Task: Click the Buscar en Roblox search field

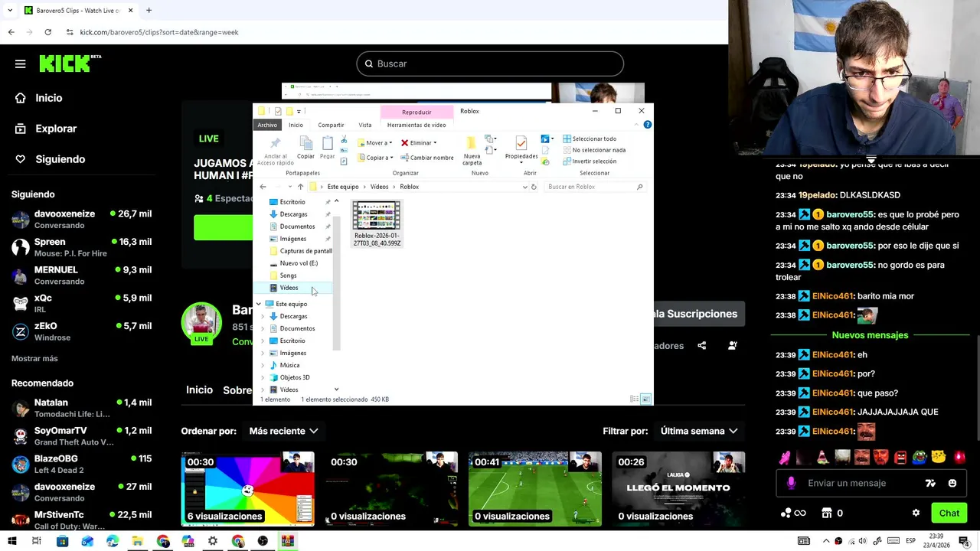Action: (x=594, y=187)
